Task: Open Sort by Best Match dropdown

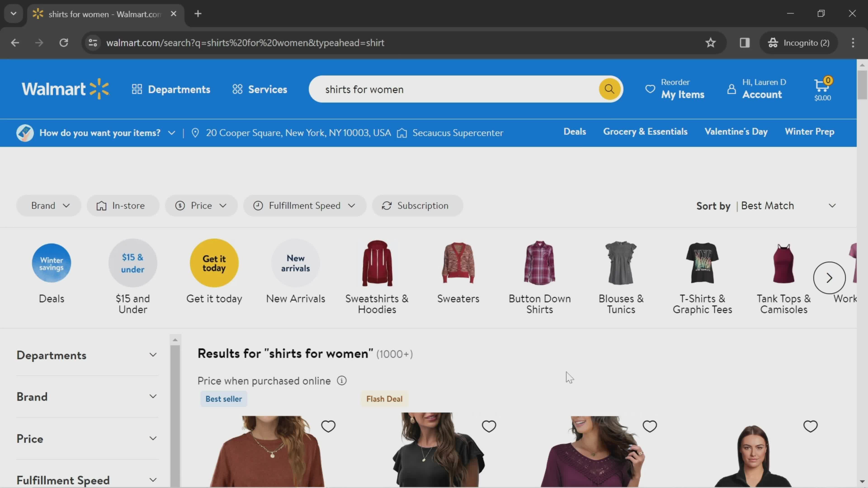Action: pos(766,205)
